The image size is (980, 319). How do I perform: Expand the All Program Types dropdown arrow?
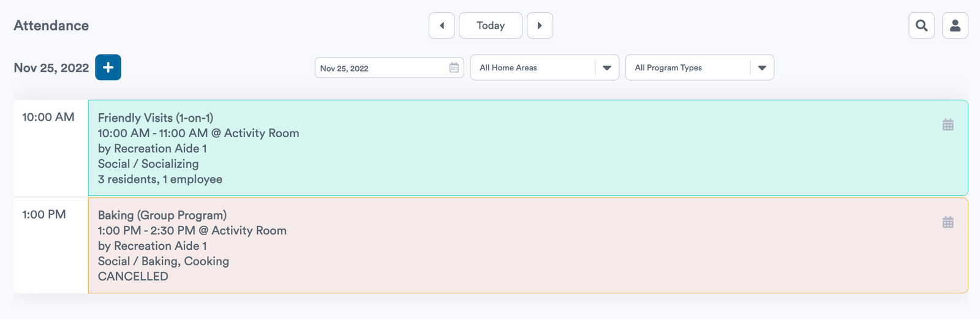(762, 68)
